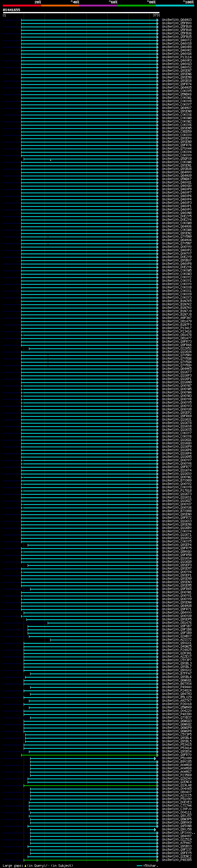Click hit label UniRef100_P53415
Image resolution: width=197 pixels, height=868 pixels.
[177, 745]
